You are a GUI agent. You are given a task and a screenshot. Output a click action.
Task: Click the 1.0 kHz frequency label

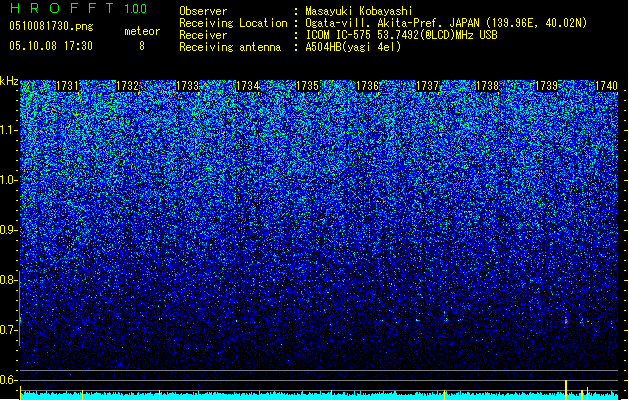9,180
